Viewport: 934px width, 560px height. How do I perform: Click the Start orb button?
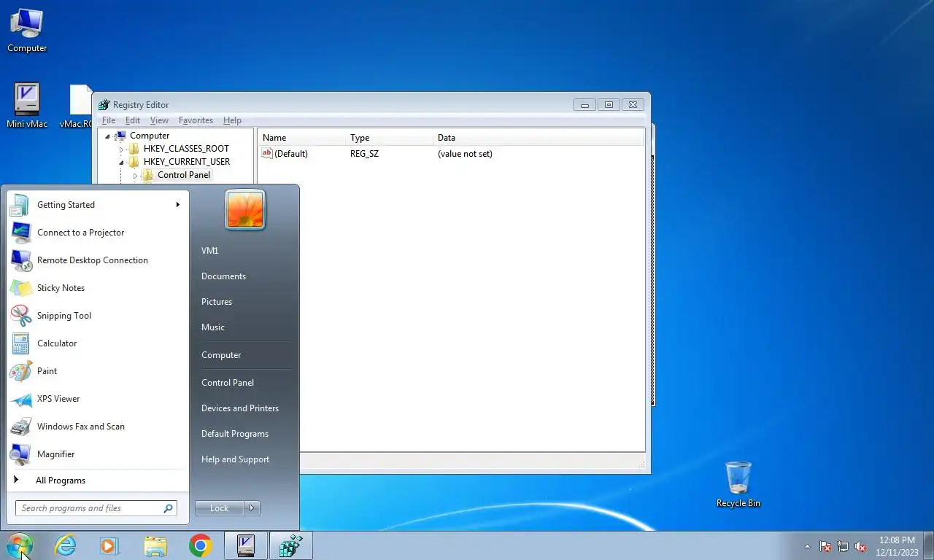(20, 545)
